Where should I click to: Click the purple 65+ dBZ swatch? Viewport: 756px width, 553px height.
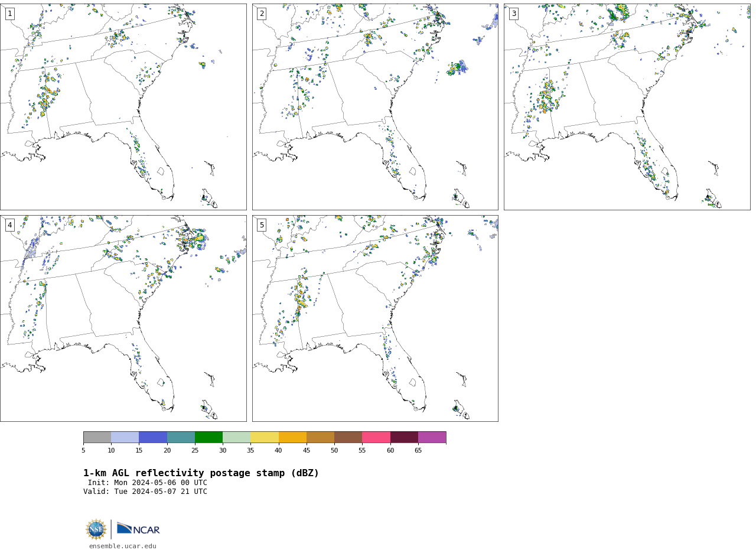(x=432, y=437)
